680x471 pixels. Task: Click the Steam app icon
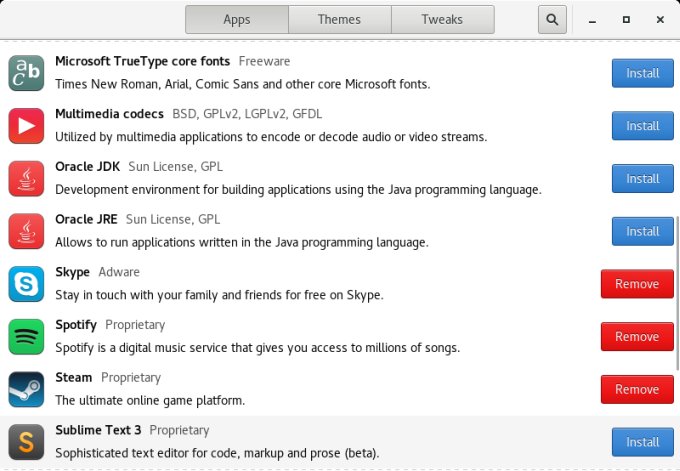coord(25,389)
